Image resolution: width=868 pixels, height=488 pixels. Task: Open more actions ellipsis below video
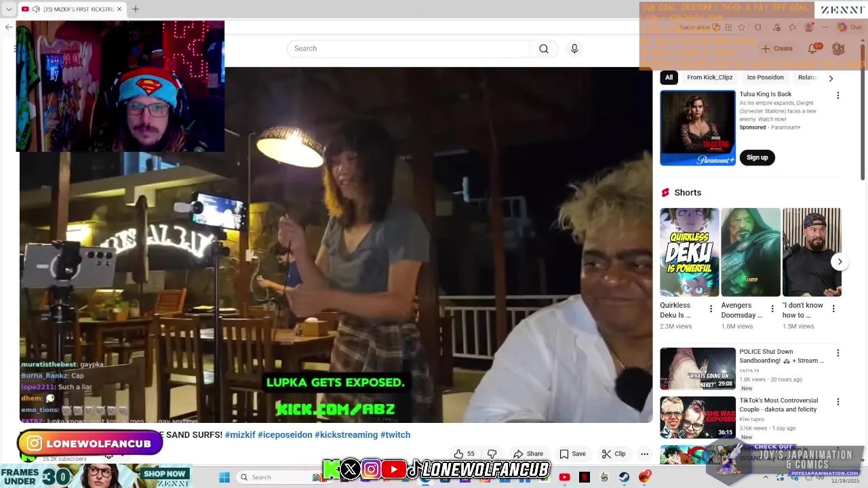click(x=644, y=454)
